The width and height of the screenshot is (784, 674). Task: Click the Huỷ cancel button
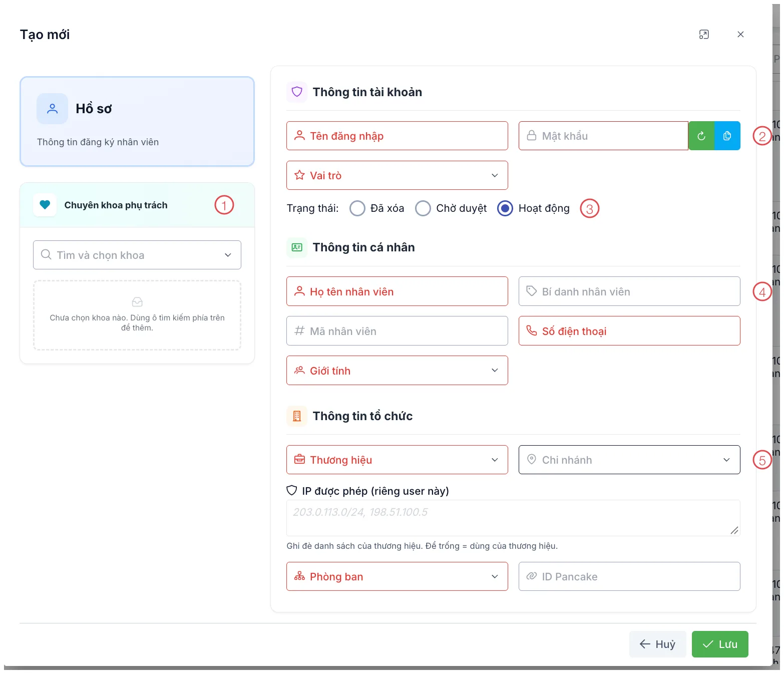pos(657,644)
